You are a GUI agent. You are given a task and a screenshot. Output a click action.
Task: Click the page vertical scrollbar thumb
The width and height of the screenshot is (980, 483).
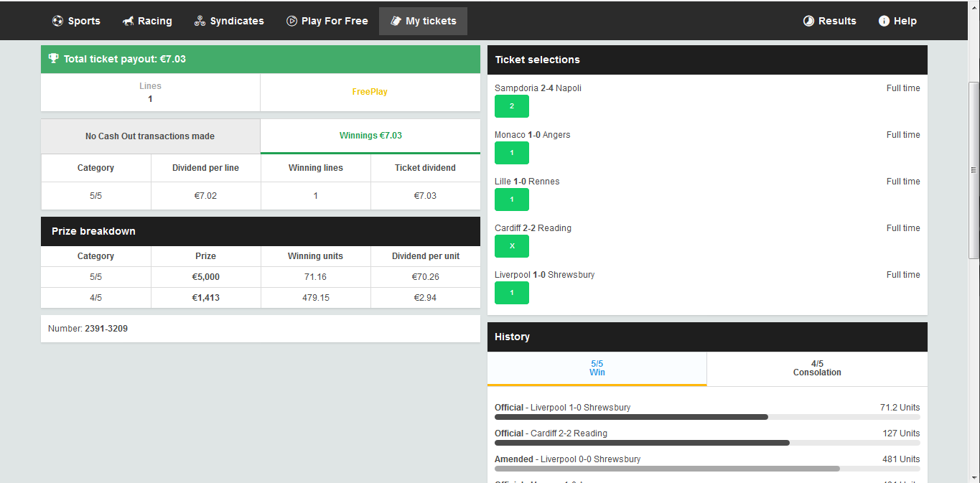[x=974, y=170]
